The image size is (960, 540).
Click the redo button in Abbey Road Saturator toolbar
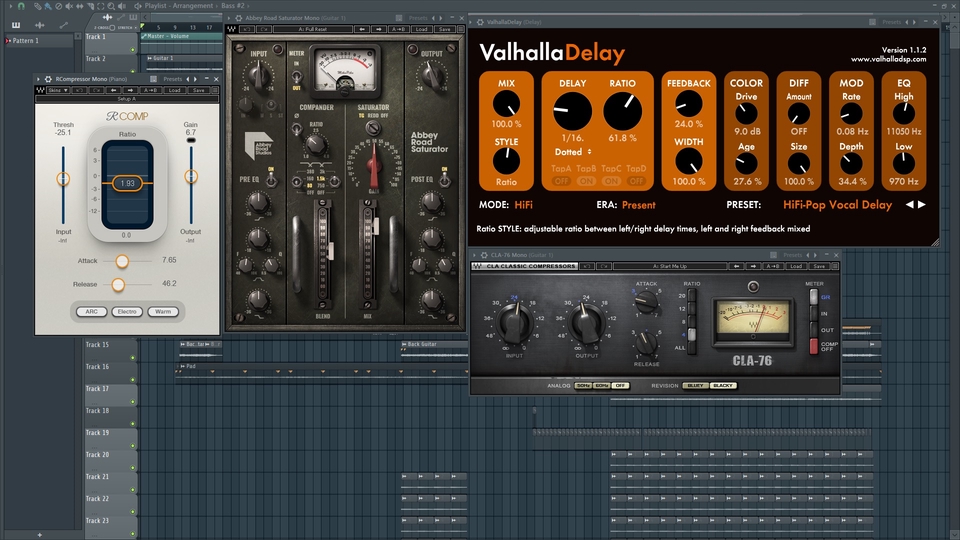[264, 29]
